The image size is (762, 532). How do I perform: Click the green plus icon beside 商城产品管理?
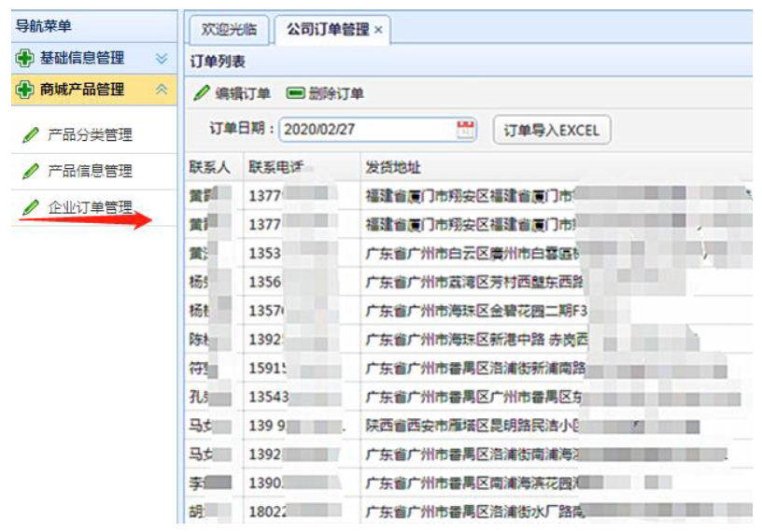pos(25,91)
